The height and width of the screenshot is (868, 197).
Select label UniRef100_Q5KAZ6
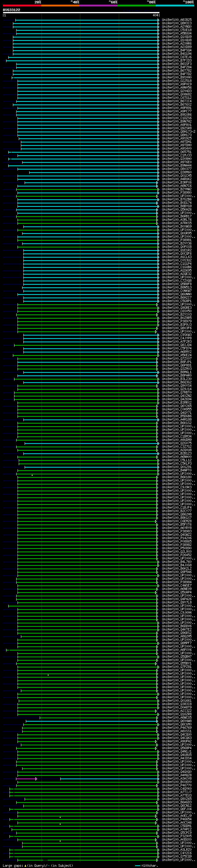(177, 210)
